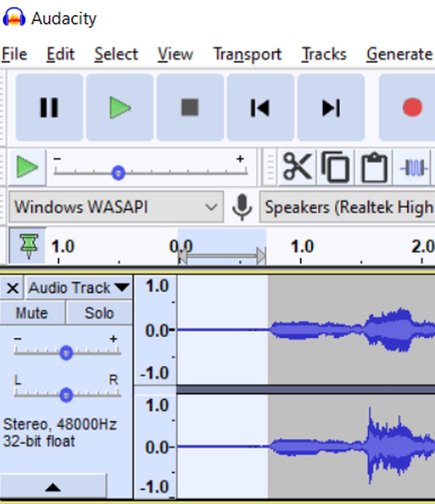Viewport: 435px width, 504px height.
Task: Click the upper channel's vertical amplitude scale
Action: [x=155, y=330]
